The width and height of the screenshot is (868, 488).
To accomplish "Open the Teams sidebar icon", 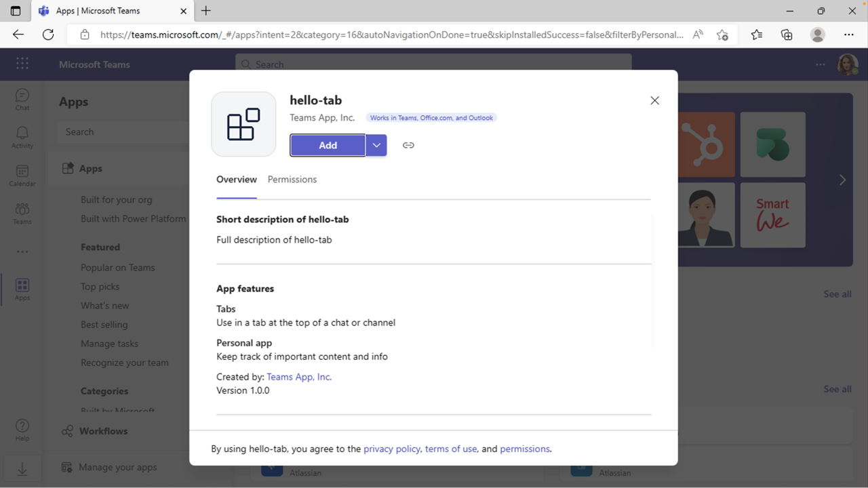I will click(x=22, y=213).
